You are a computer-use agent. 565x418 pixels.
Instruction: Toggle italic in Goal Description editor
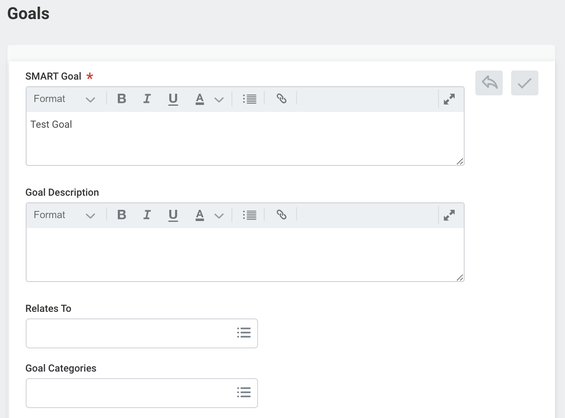(x=147, y=215)
